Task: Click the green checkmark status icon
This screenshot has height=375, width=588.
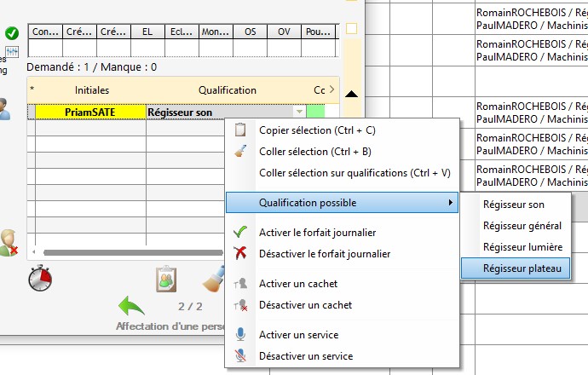Action: pos(12,33)
